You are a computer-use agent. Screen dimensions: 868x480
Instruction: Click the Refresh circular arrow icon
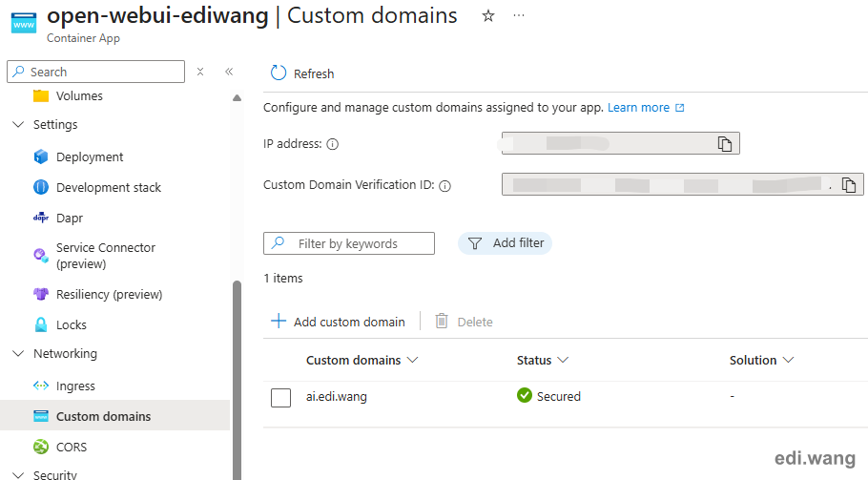click(279, 73)
